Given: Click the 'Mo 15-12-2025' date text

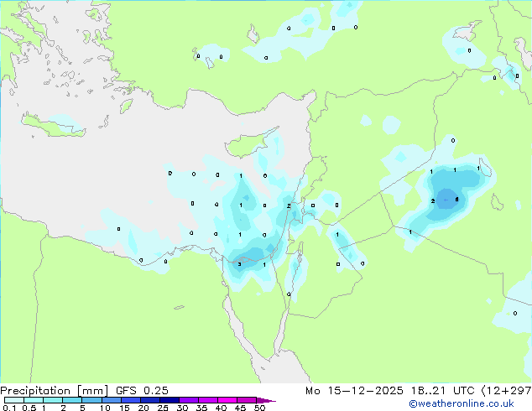Looking at the screenshot, I should click(x=354, y=391).
